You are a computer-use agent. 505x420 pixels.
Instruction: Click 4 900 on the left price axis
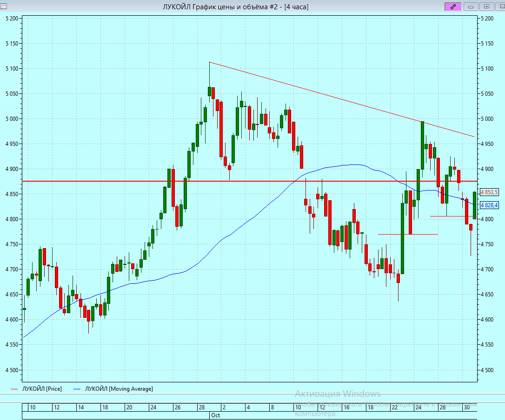click(12, 169)
